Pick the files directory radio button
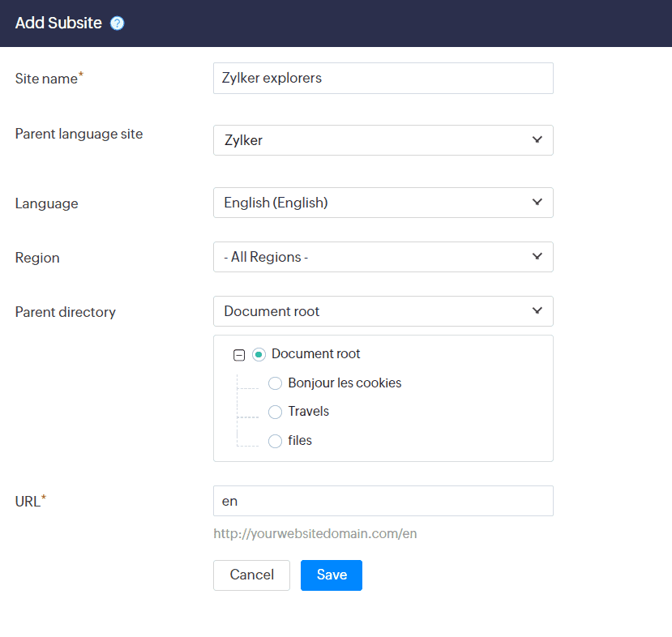Viewport: 672px width, 637px height. (x=275, y=441)
